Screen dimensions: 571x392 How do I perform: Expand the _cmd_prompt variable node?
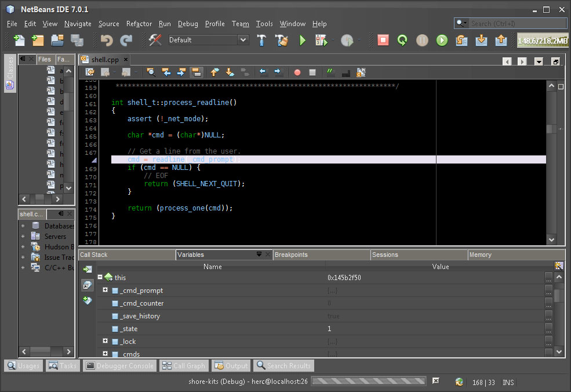click(x=106, y=290)
